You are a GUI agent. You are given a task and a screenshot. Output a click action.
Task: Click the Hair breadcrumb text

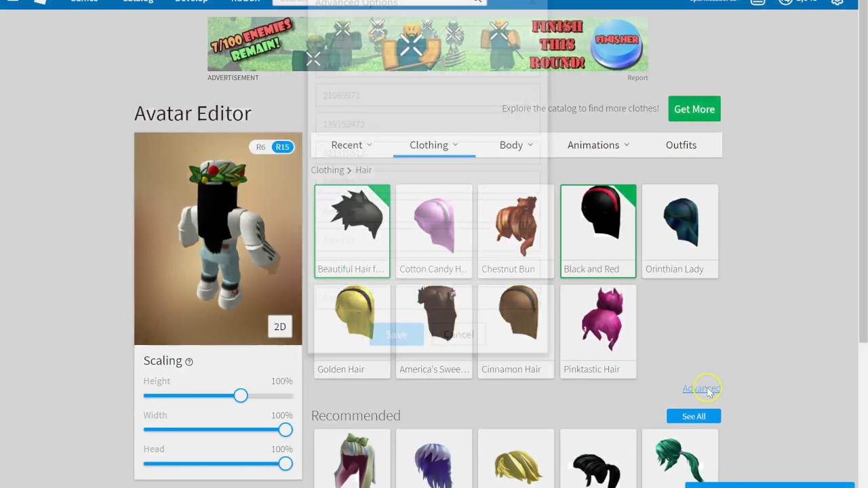coord(364,170)
